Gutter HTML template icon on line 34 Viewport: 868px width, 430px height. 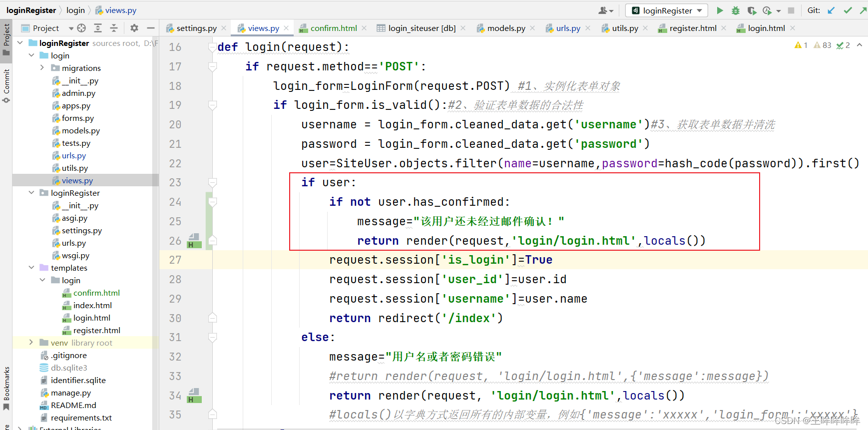(x=194, y=396)
